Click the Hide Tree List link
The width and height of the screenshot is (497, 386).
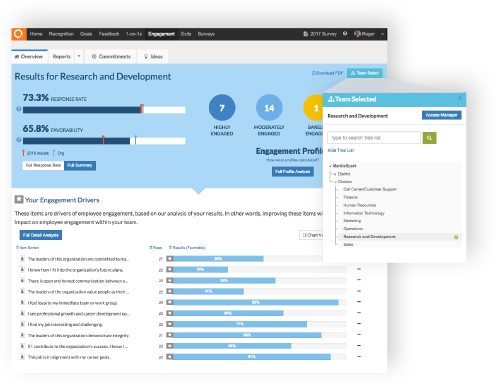click(341, 150)
